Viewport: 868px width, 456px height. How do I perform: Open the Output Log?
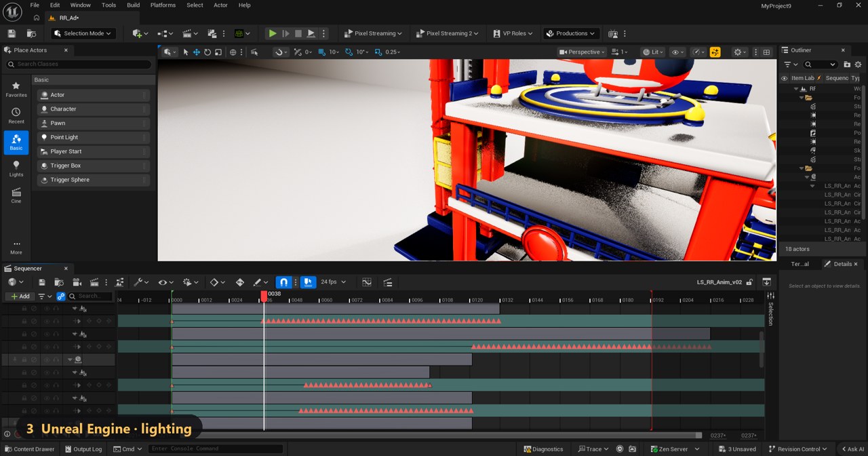(x=83, y=449)
